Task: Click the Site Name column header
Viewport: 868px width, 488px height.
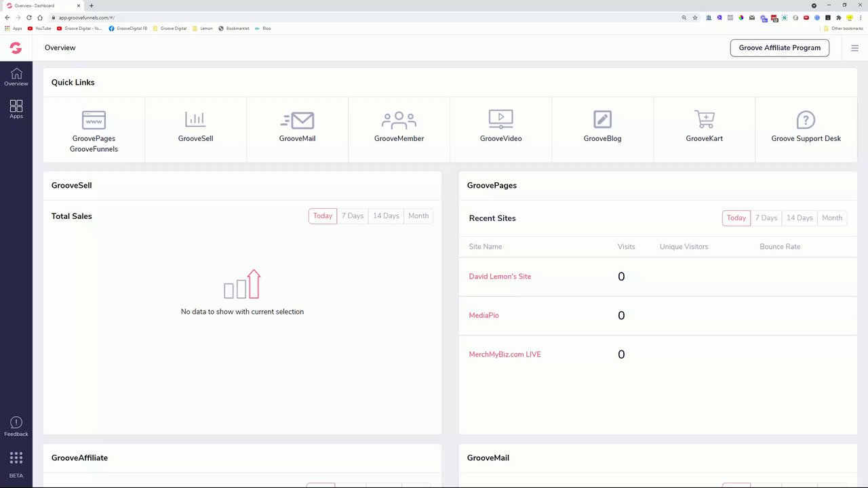Action: point(486,247)
